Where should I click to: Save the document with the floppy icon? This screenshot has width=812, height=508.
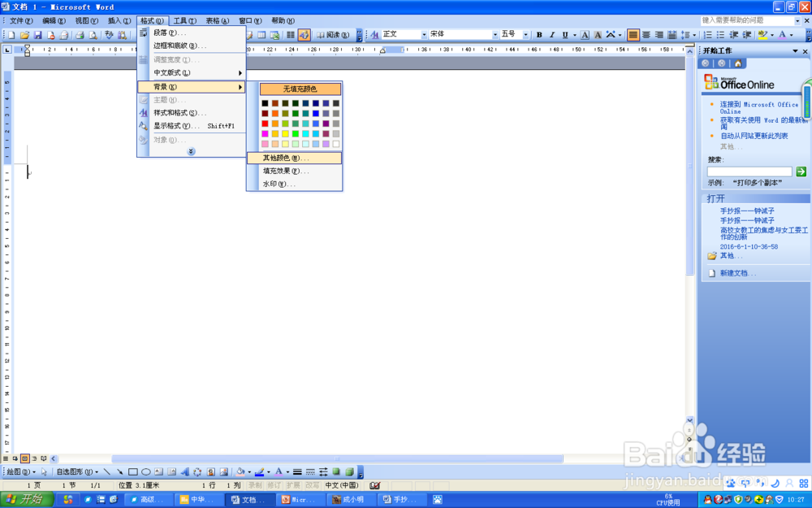[37, 35]
